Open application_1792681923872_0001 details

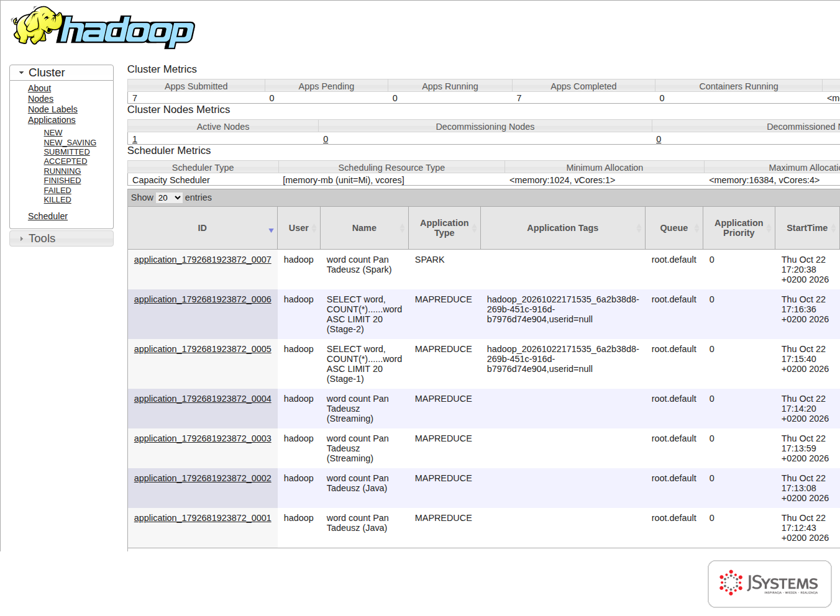pyautogui.click(x=203, y=518)
